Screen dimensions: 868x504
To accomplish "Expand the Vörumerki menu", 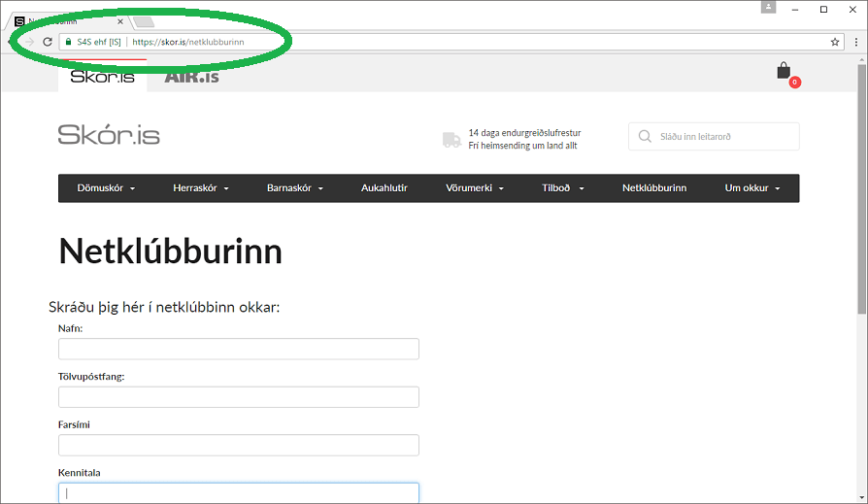I will 475,188.
